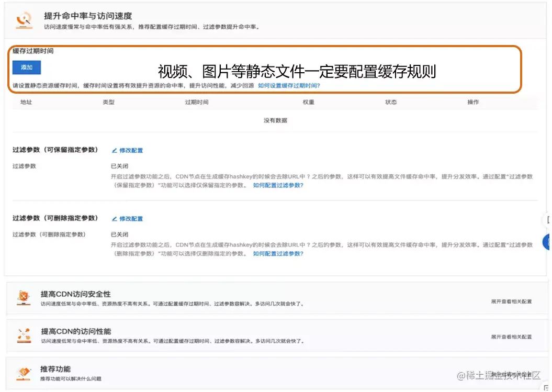Click the floating blue bubble on right edge
The width and height of the screenshot is (552, 392).
pos(548,242)
